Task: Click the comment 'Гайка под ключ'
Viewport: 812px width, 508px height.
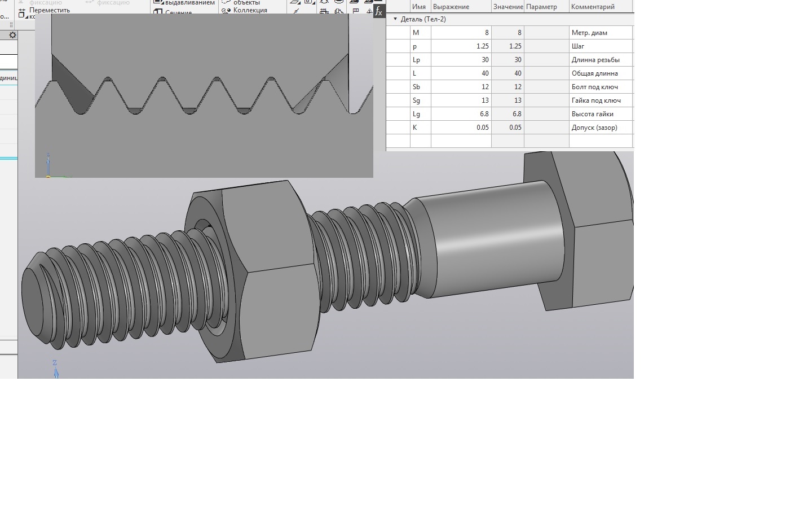Action: pos(596,100)
